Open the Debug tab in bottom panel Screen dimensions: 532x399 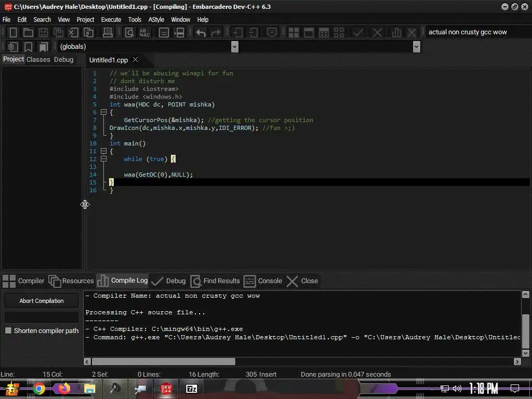(x=169, y=281)
